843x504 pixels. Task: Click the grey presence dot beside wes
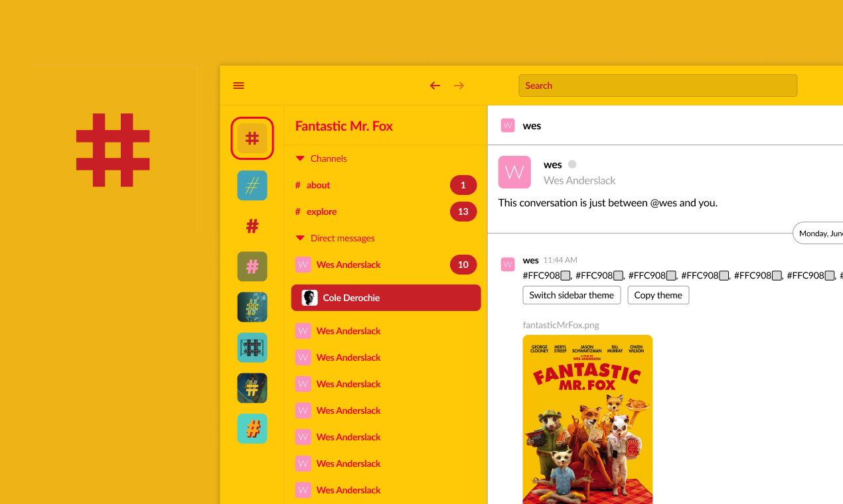(x=572, y=164)
